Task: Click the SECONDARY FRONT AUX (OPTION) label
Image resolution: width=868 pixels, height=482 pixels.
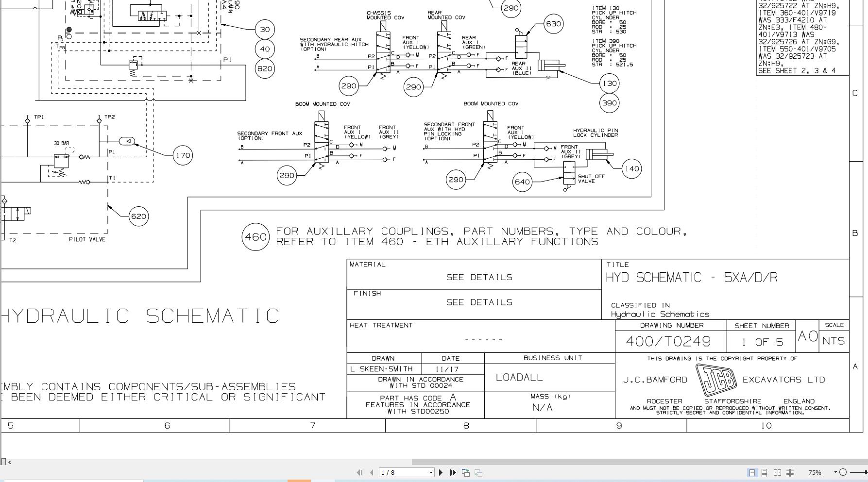Action: click(x=270, y=136)
